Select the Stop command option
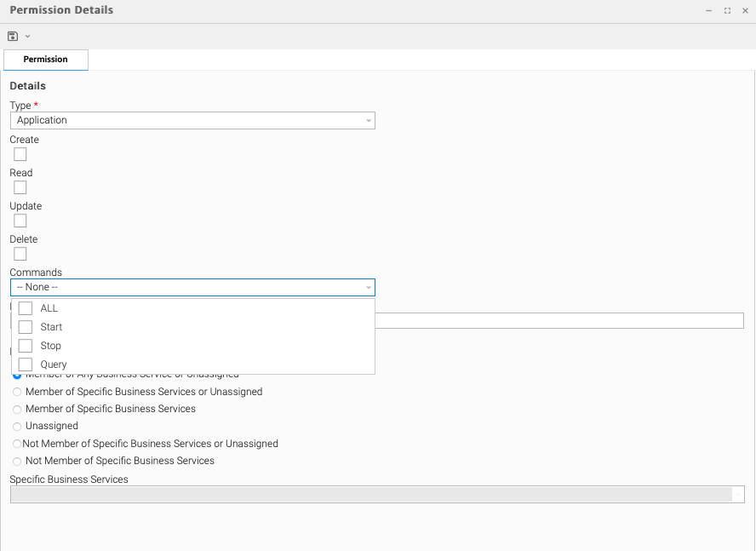 pos(26,346)
